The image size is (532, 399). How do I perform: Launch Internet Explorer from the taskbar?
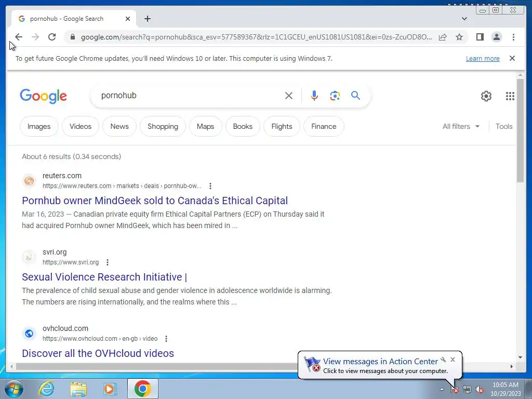pyautogui.click(x=46, y=389)
